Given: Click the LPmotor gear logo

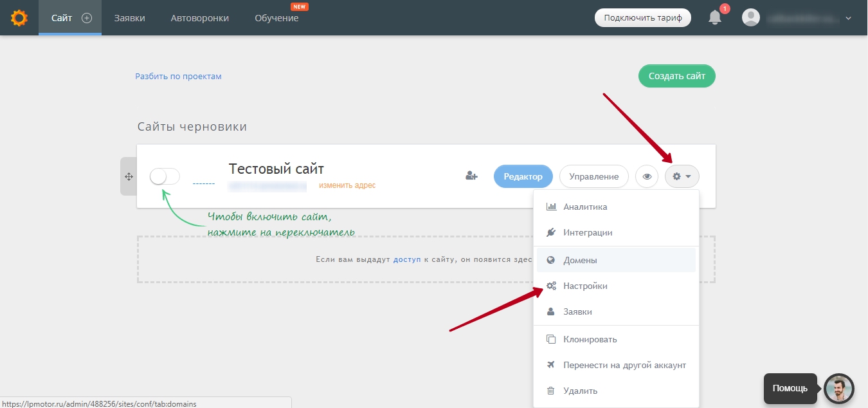Looking at the screenshot, I should [19, 17].
